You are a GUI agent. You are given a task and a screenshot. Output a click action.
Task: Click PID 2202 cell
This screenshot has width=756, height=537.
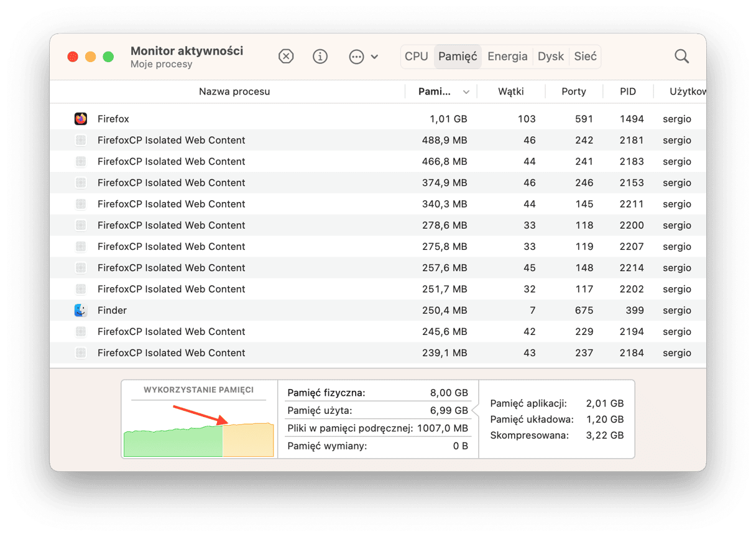632,289
